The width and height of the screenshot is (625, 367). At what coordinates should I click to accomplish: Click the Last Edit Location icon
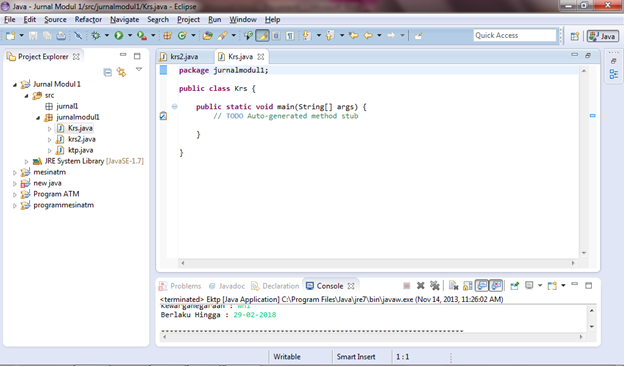354,35
